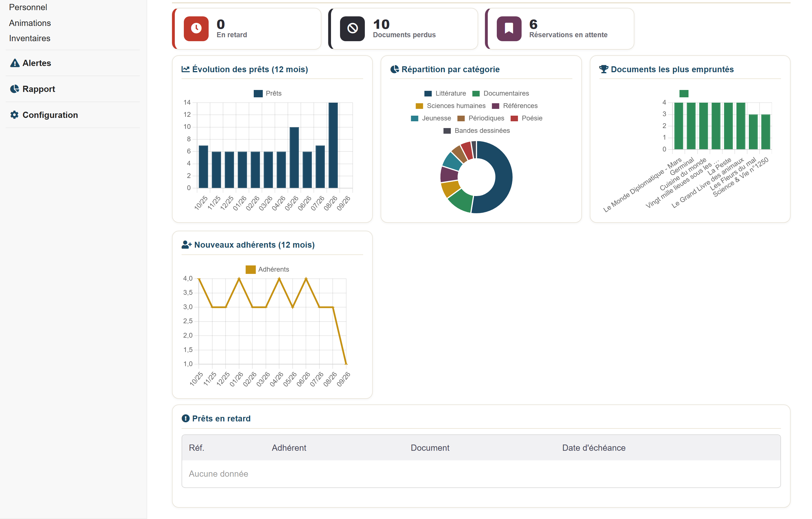The image size is (812, 519).
Task: Click the purple bookmark icon for Réservations
Action: tap(509, 29)
